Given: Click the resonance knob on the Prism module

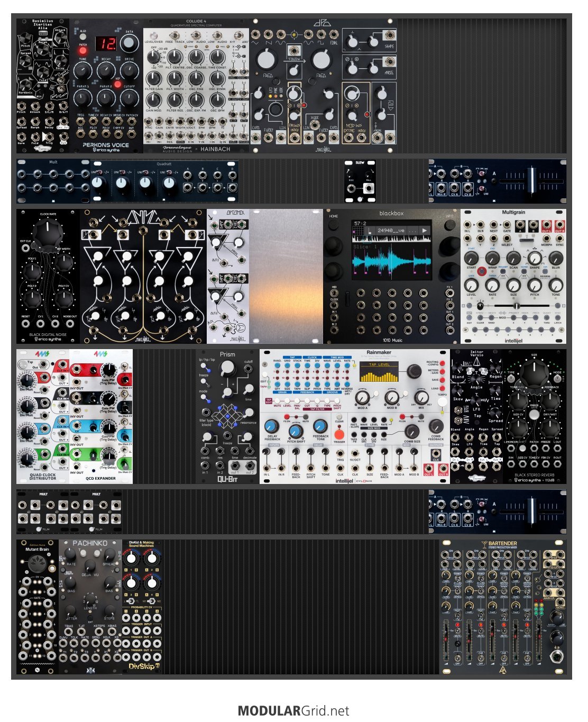Looking at the screenshot, I should 248,413.
